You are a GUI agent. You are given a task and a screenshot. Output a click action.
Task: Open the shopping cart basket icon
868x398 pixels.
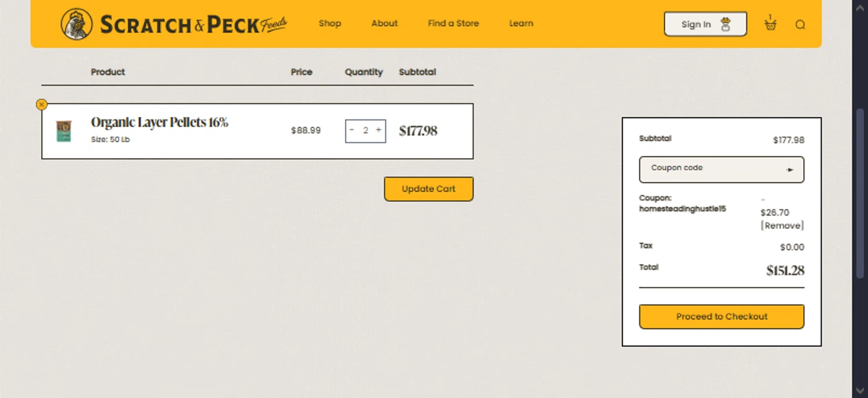[x=770, y=23]
